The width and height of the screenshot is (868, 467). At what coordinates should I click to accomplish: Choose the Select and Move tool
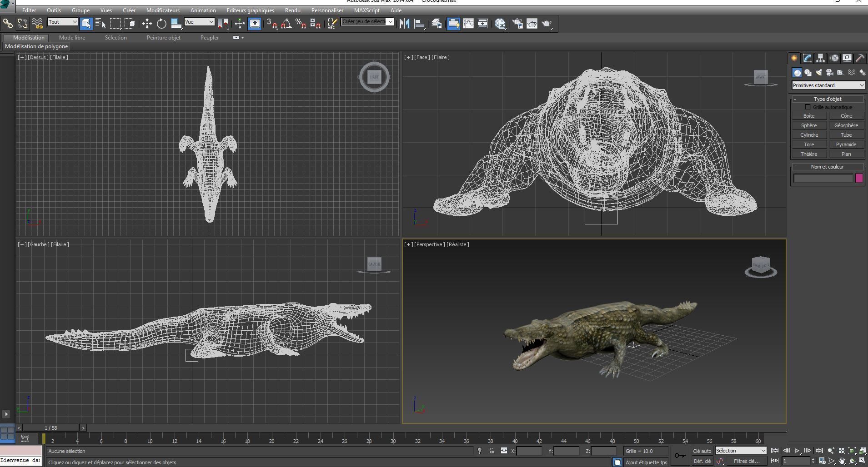click(x=146, y=23)
